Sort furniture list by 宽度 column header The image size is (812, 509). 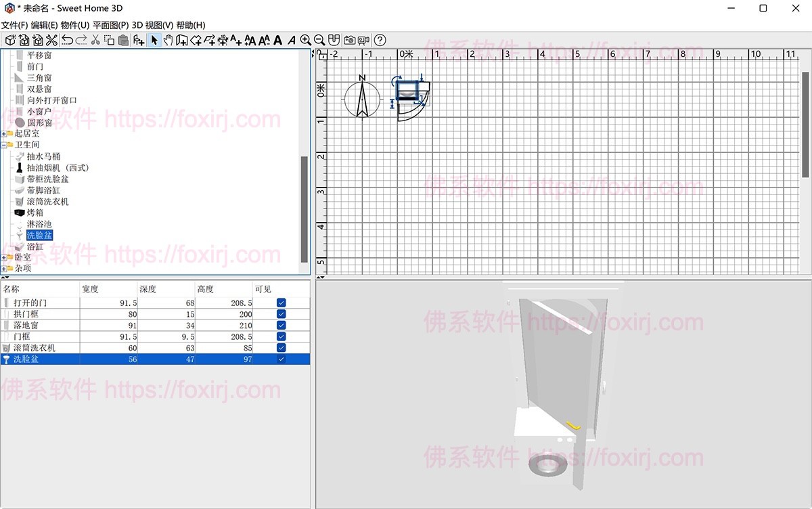(x=108, y=289)
